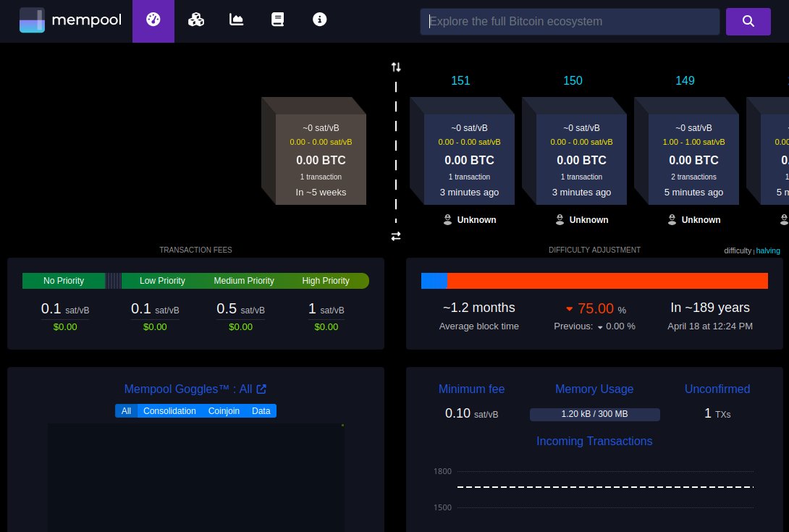Click the No Priority fee segment
This screenshot has height=532, width=789.
coord(64,281)
